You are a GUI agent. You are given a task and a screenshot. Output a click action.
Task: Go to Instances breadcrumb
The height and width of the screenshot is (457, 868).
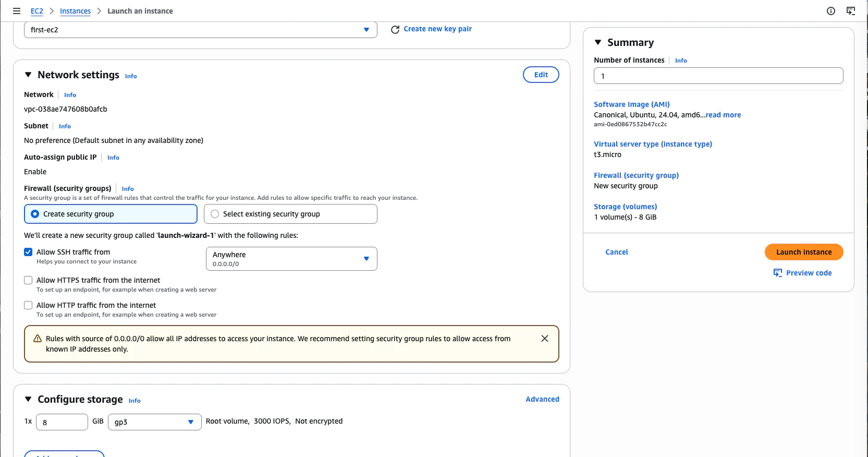click(x=75, y=11)
